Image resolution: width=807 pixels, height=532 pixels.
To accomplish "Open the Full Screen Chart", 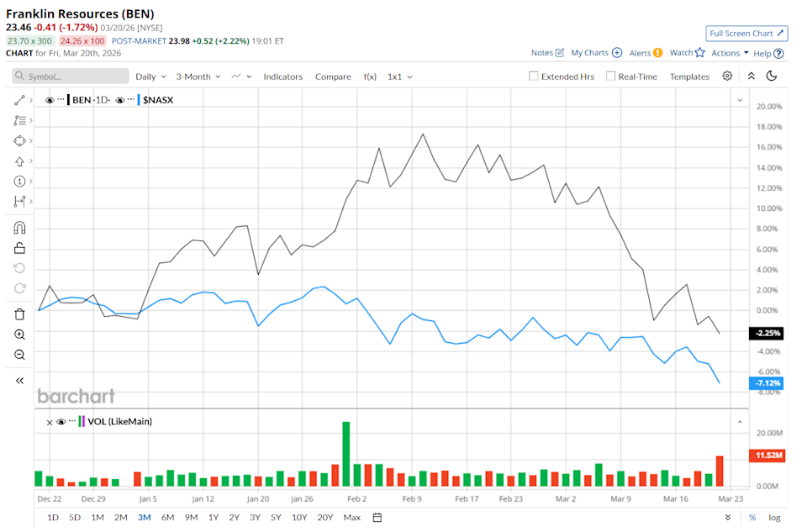I will pyautogui.click(x=746, y=33).
